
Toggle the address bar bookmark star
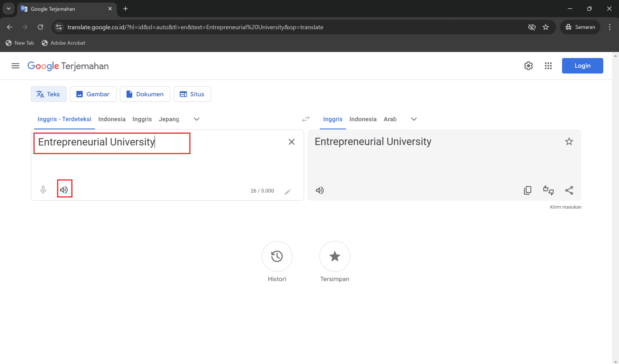click(x=546, y=27)
